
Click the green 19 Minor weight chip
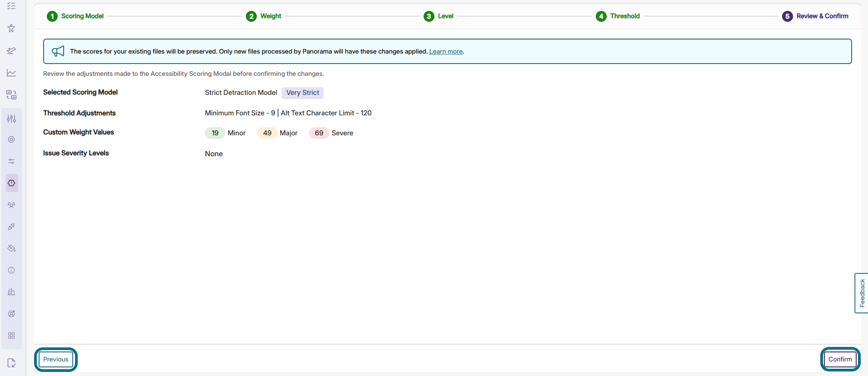point(215,133)
